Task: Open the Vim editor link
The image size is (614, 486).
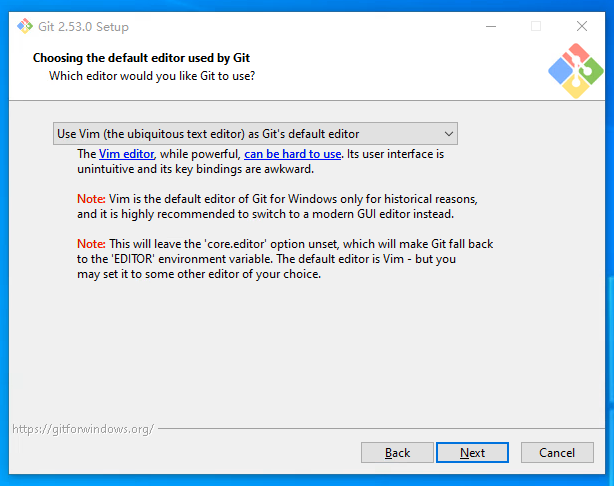Action: pos(126,154)
